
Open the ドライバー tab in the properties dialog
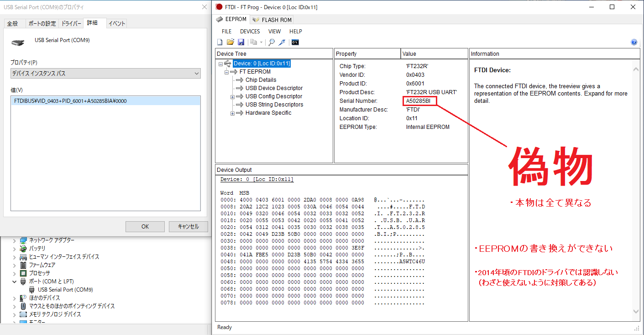[72, 24]
